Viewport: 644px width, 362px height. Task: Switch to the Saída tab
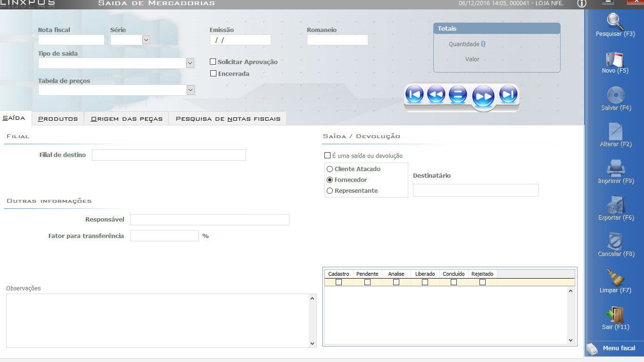(x=14, y=118)
